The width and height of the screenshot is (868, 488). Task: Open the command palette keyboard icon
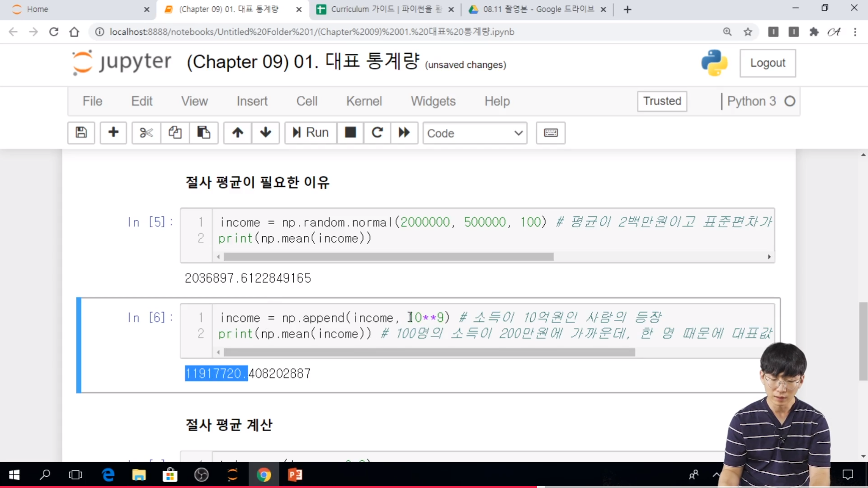(550, 133)
